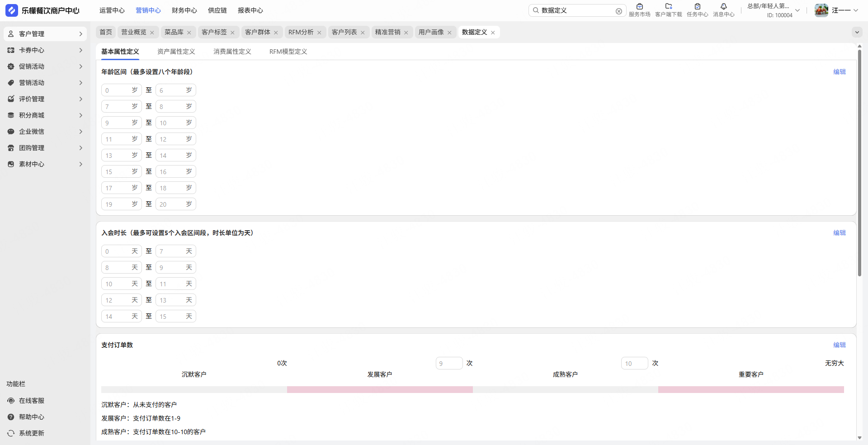Expand the 评价管理 sidebar menu
The height and width of the screenshot is (445, 868).
coord(81,99)
